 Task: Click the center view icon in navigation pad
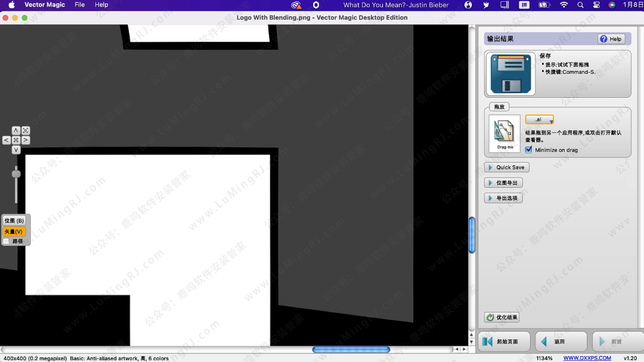point(16,140)
